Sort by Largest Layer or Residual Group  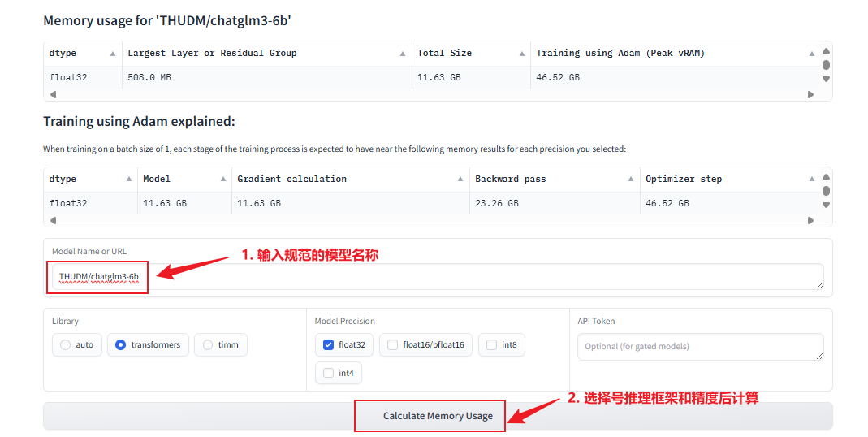[x=403, y=54]
